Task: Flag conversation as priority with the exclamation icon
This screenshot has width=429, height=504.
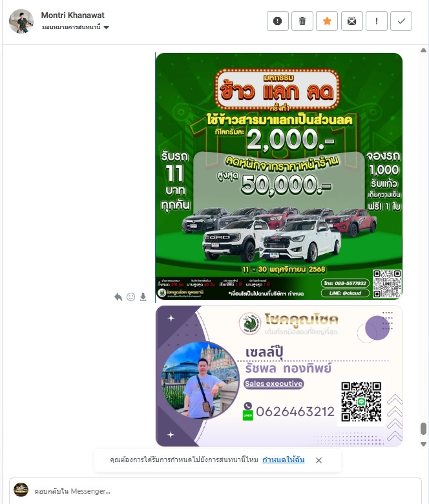Action: (x=376, y=21)
